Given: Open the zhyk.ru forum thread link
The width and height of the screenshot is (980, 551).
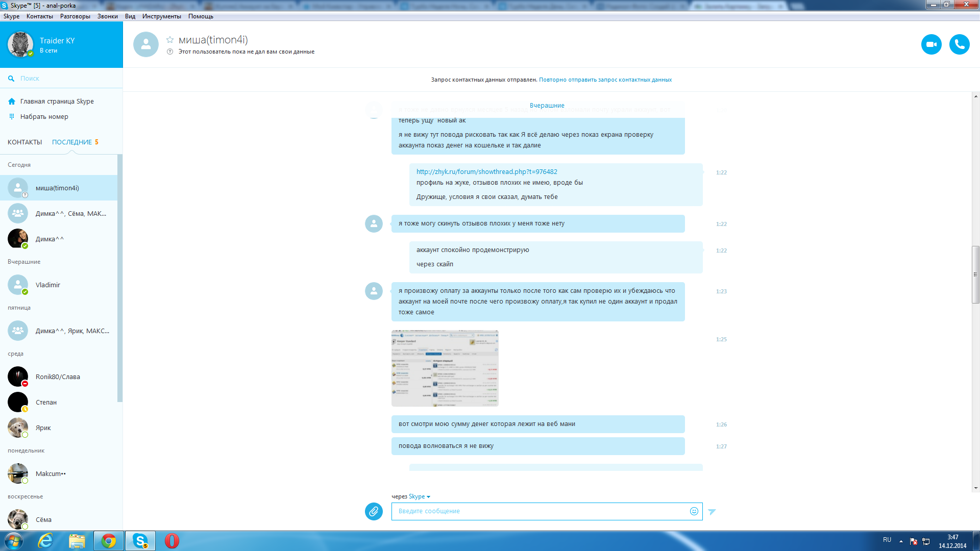Looking at the screenshot, I should coord(487,172).
